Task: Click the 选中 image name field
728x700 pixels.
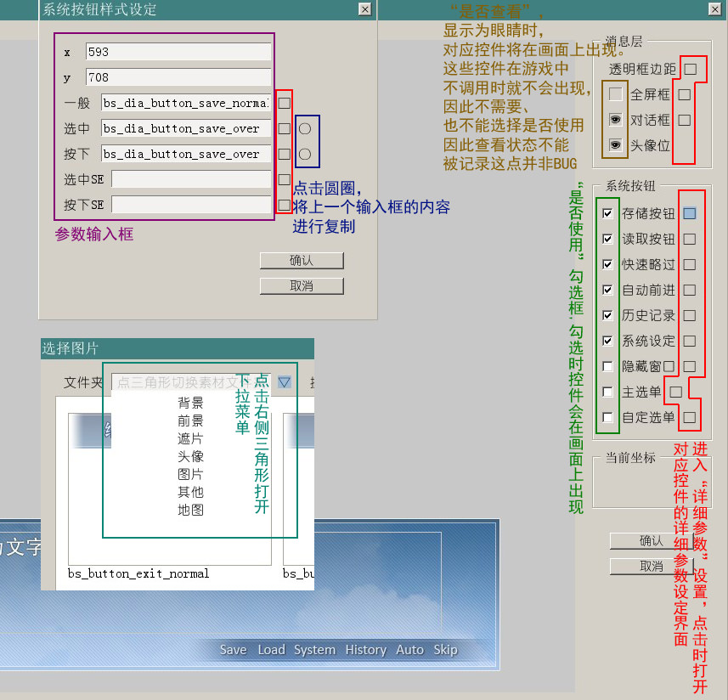Action: pyautogui.click(x=186, y=128)
